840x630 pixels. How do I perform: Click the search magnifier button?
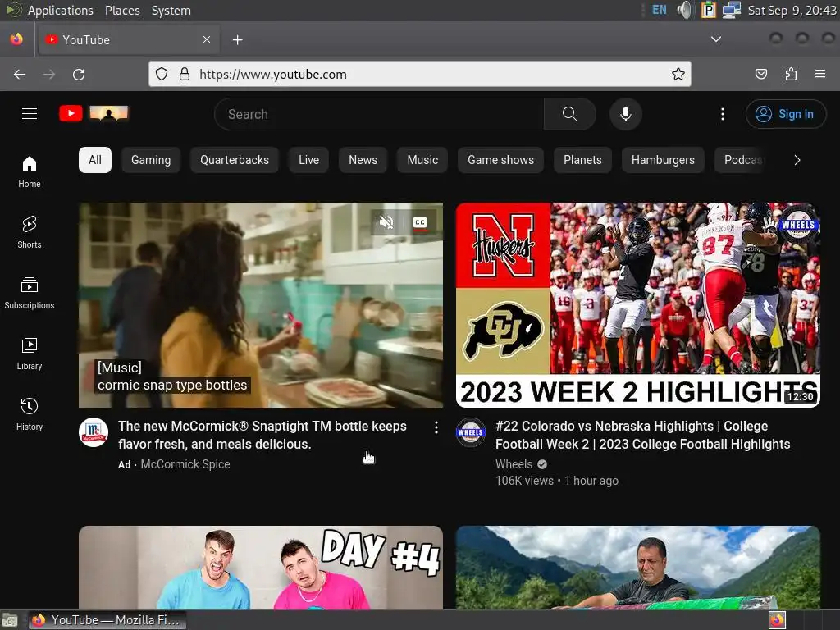pyautogui.click(x=570, y=114)
